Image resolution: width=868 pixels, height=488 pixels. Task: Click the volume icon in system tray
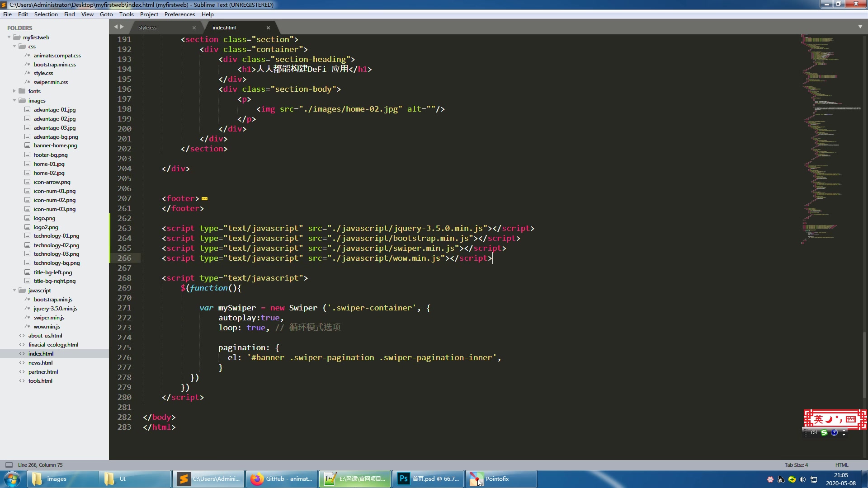[802, 479]
